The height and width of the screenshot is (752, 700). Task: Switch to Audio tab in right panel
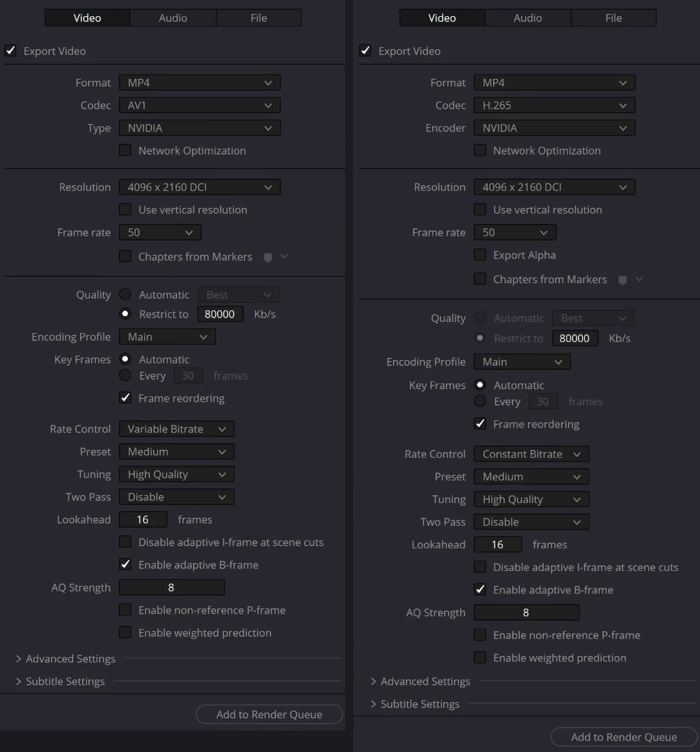(x=528, y=17)
